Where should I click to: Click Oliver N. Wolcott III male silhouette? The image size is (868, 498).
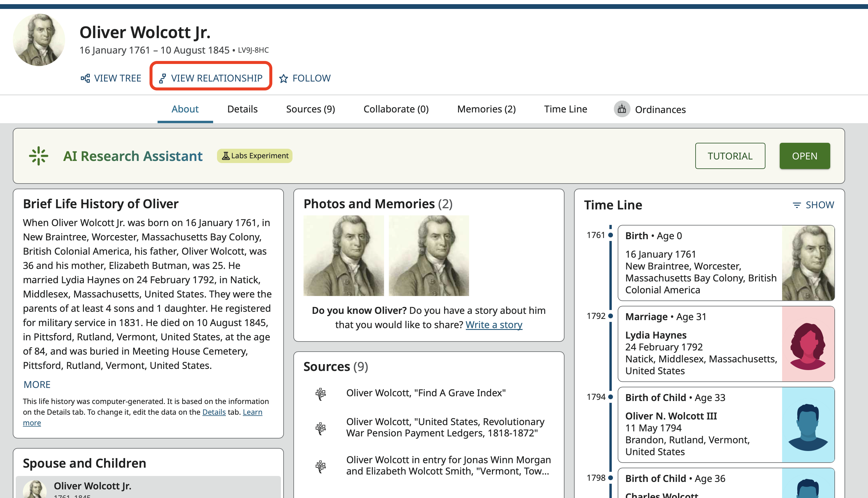[x=808, y=425]
